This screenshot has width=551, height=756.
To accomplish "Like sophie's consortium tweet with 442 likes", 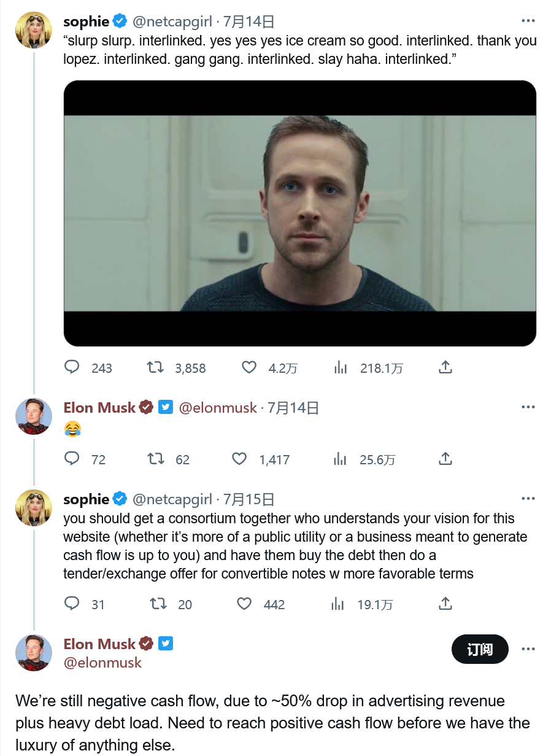I will (244, 604).
